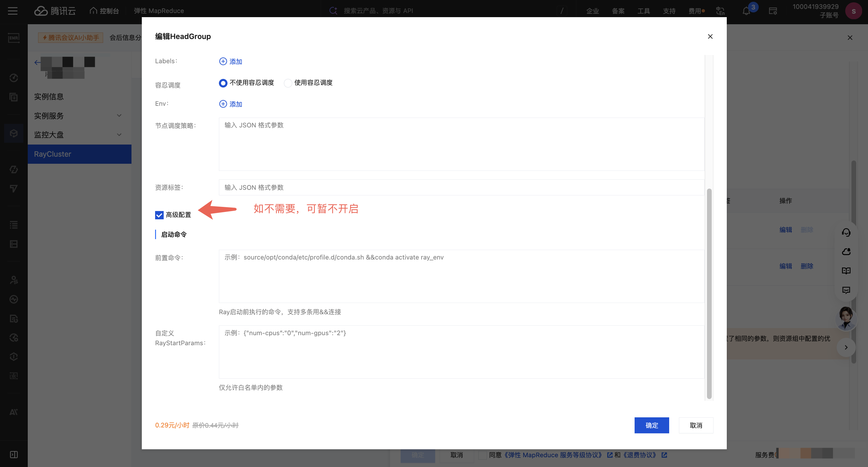Expand the 实例服务 menu
Image resolution: width=868 pixels, height=467 pixels.
(x=79, y=116)
